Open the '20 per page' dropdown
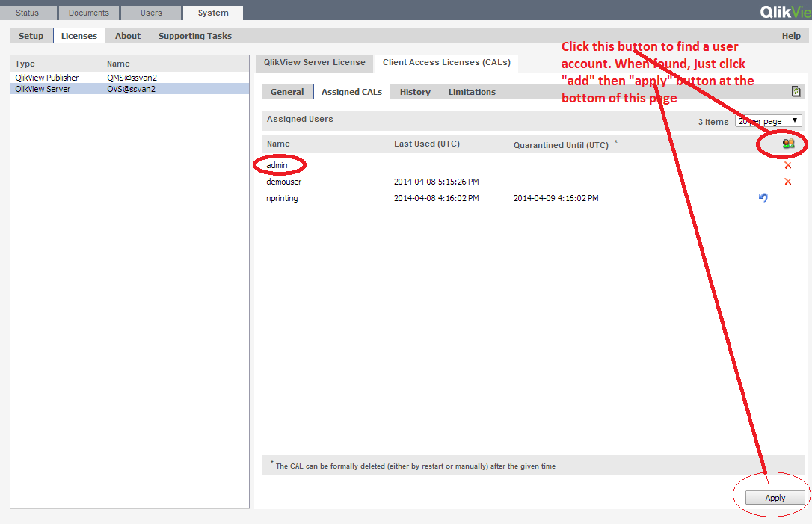Viewport: 812px width, 524px height. [769, 120]
